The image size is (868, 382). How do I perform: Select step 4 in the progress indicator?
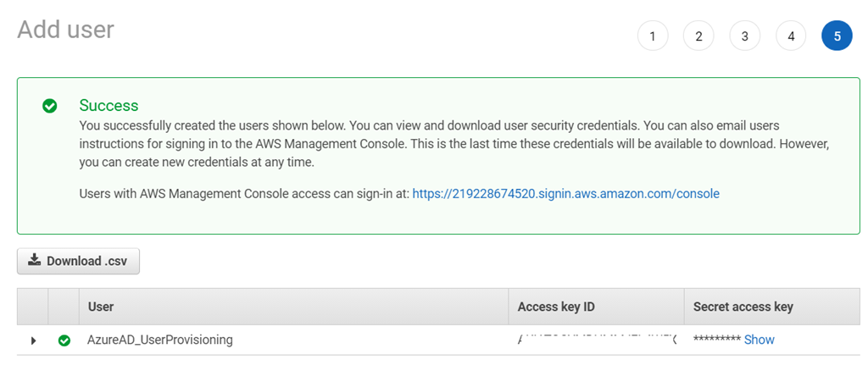791,36
